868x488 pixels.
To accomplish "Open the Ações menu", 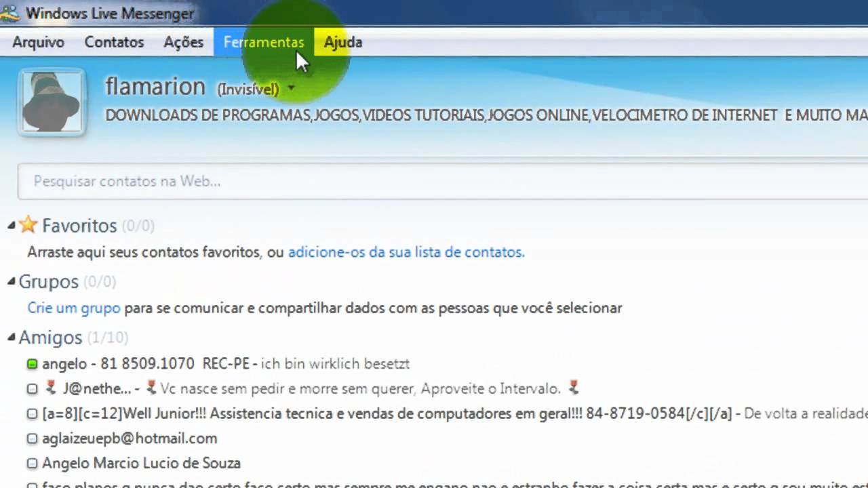I will click(x=183, y=42).
